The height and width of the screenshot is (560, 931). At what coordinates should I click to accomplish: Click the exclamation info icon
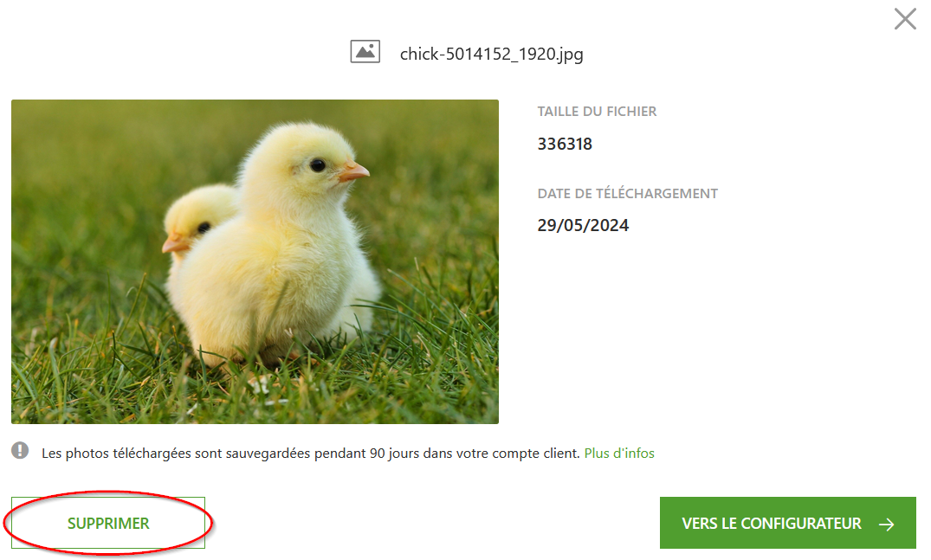pyautogui.click(x=20, y=451)
